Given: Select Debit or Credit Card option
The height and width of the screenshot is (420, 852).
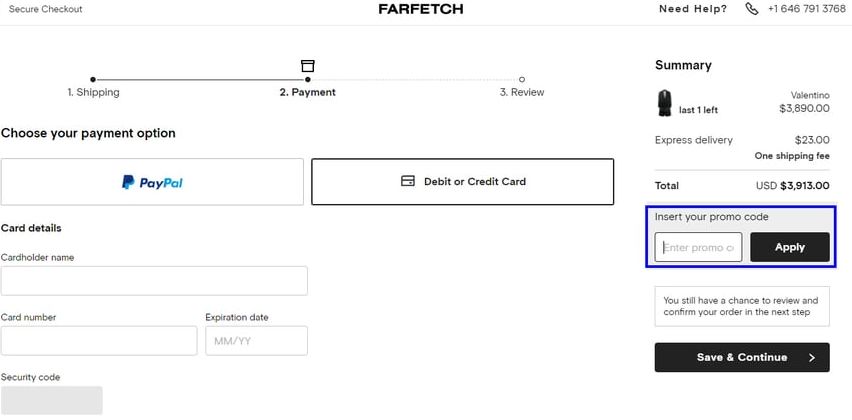Looking at the screenshot, I should 462,182.
